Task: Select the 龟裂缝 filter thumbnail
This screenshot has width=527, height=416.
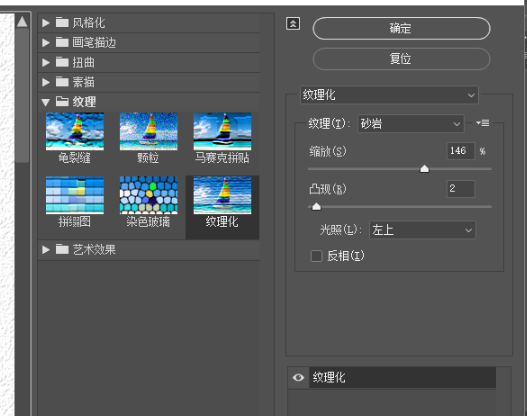Action: tap(75, 131)
